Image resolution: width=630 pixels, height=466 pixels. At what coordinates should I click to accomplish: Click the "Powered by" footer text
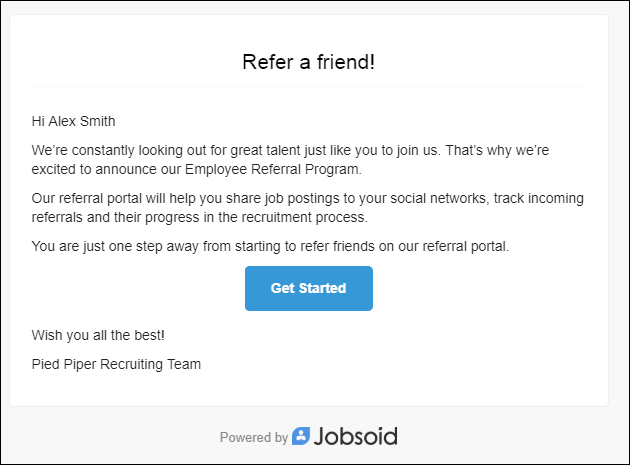click(254, 437)
